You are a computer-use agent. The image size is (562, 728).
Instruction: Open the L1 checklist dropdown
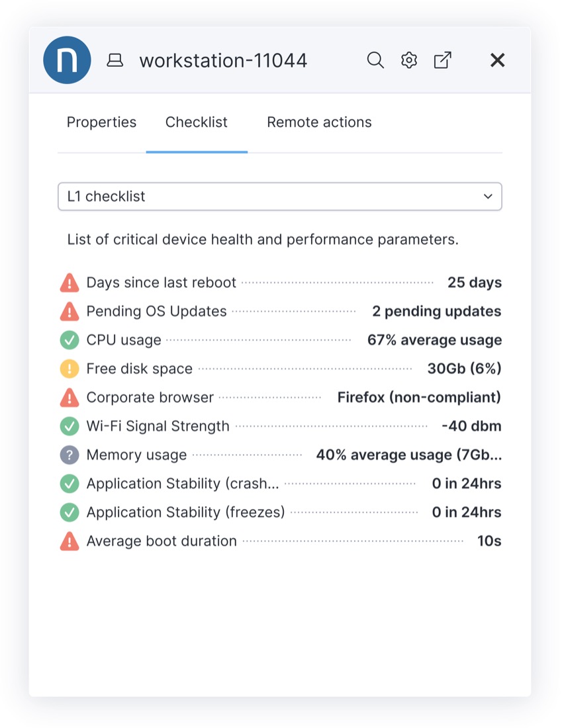[279, 197]
